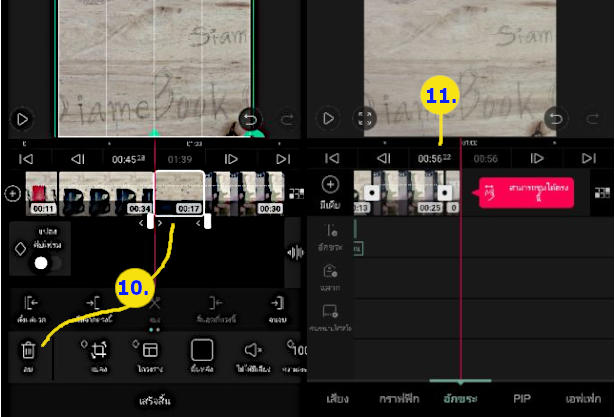Redo action in the left editor screen
615x417 pixels.
(287, 119)
